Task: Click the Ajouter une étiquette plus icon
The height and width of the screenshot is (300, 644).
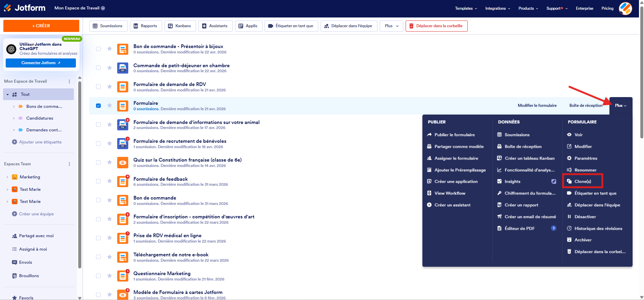Action: [14, 142]
